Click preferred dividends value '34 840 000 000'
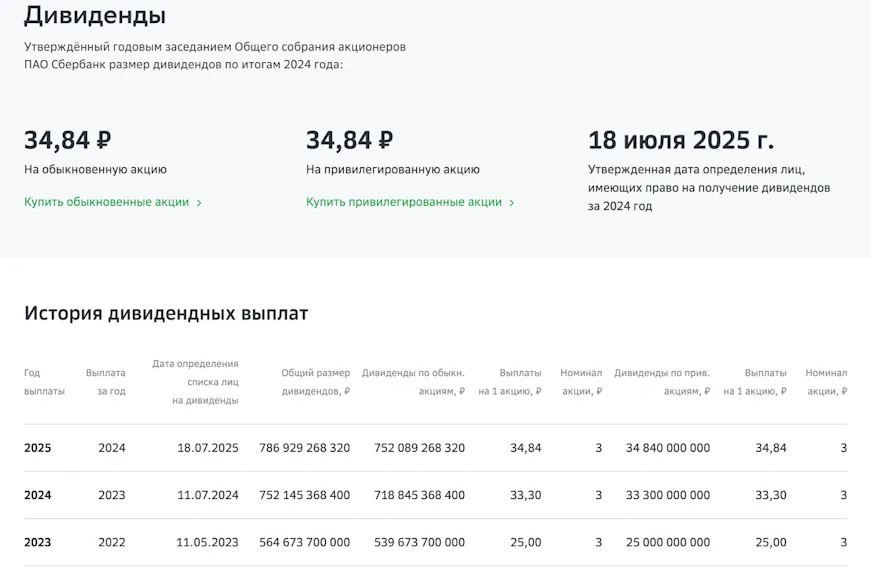This screenshot has width=870, height=571. tap(668, 448)
